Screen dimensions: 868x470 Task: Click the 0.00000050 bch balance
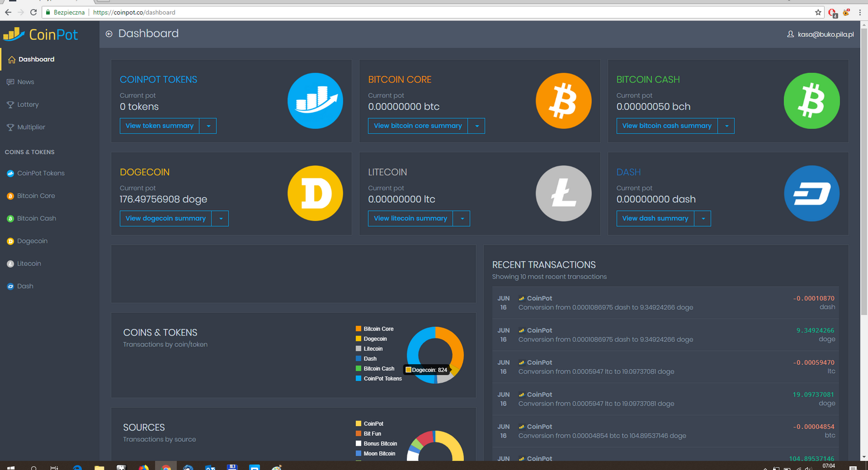pyautogui.click(x=653, y=107)
